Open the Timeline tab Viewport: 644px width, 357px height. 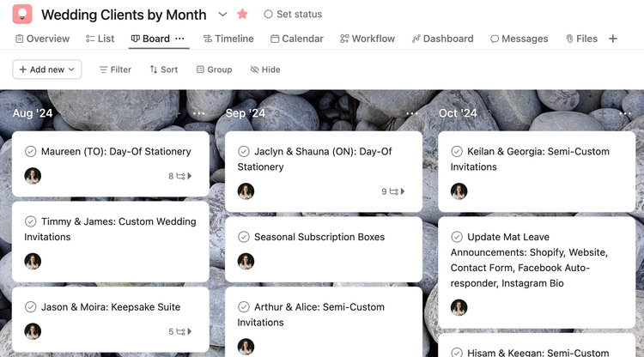click(228, 39)
